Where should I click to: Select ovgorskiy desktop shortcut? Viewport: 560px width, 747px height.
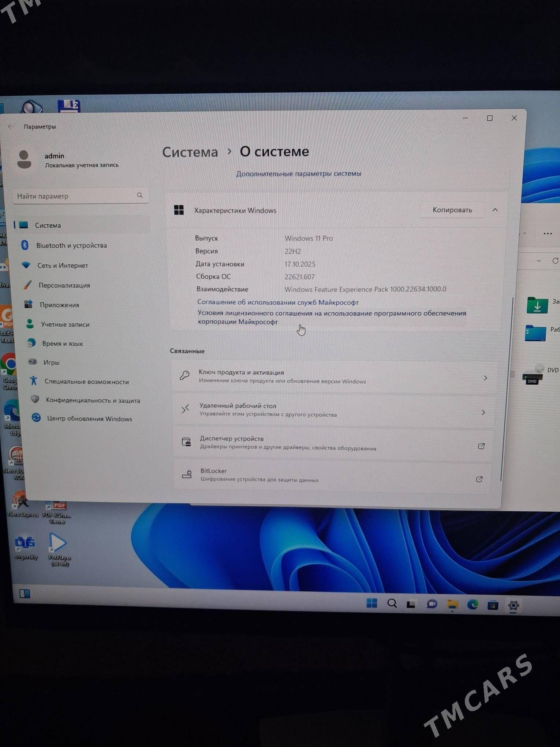pyautogui.click(x=26, y=547)
